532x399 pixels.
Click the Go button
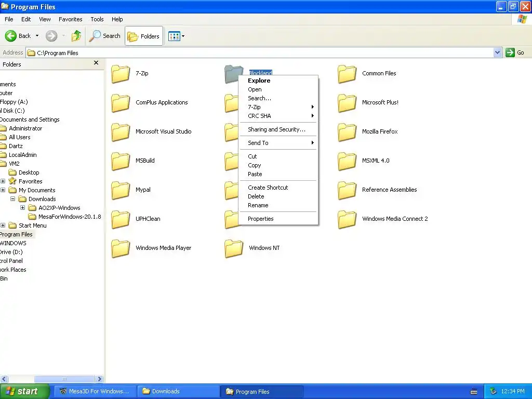515,52
